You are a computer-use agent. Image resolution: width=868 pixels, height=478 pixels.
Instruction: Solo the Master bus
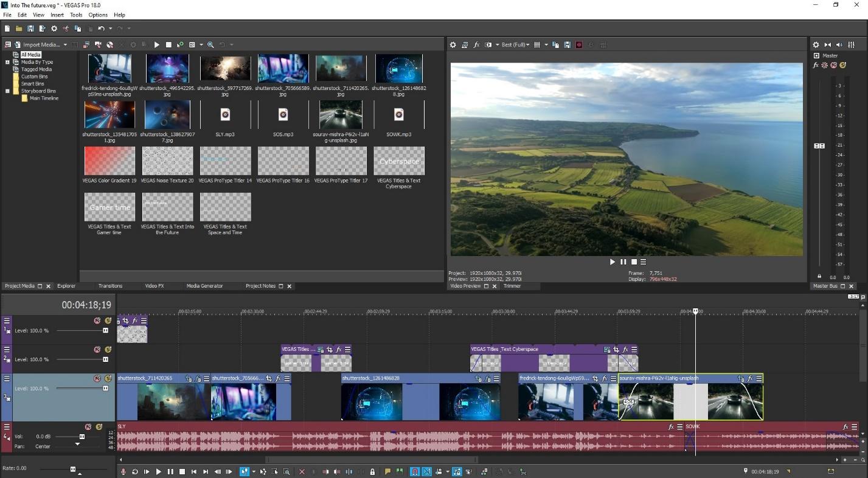pos(842,65)
